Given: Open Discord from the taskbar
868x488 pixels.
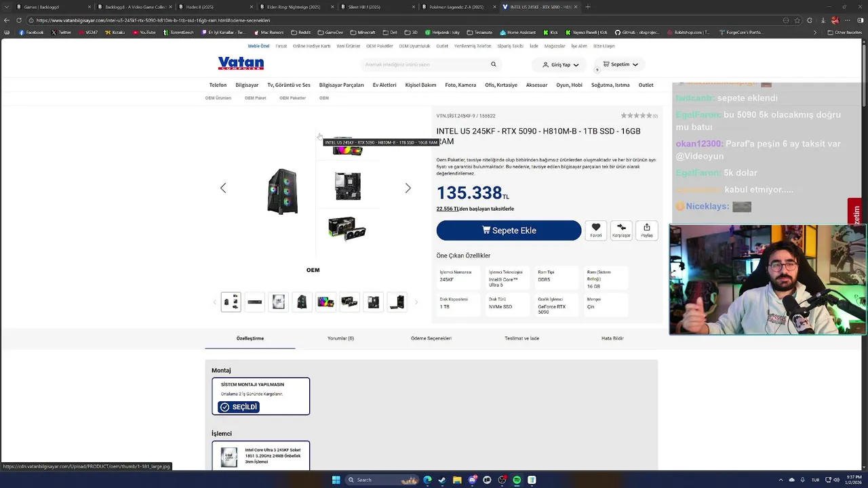Looking at the screenshot, I should point(472,480).
